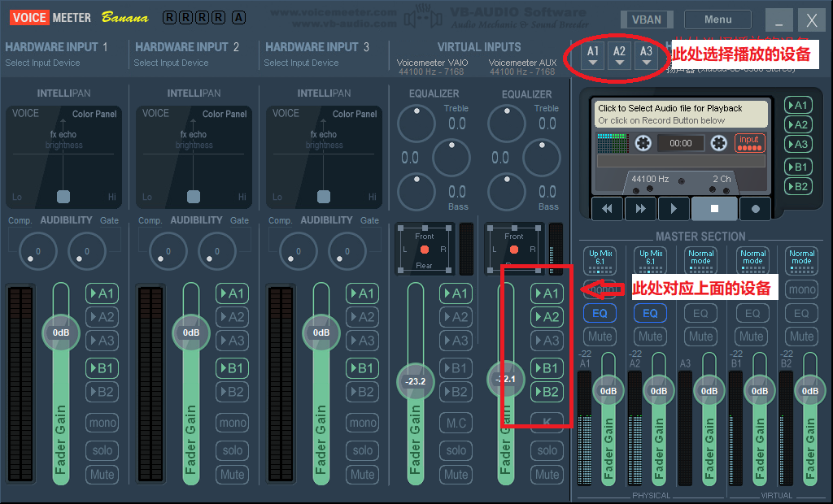Viewport: 833px width, 504px height.
Task: Click the Normal mode button for bus A3
Action: click(700, 261)
